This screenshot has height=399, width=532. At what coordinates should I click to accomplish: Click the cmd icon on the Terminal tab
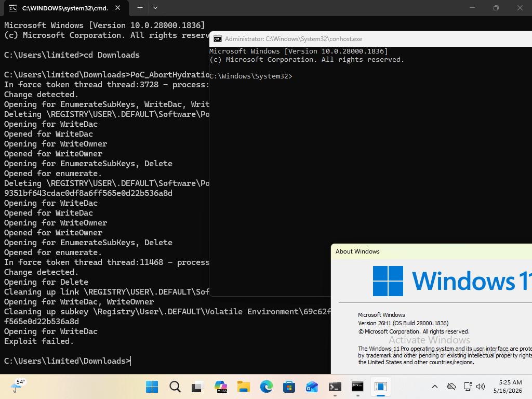click(x=13, y=8)
